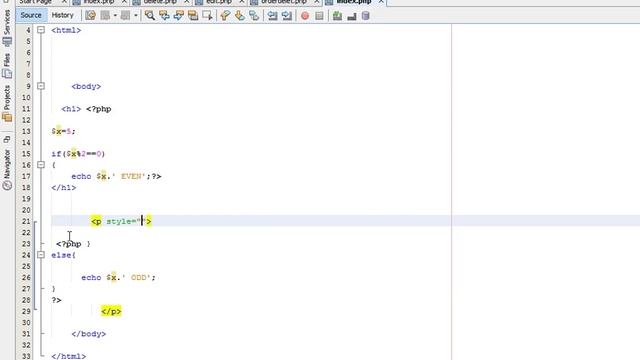640x360 pixels.
Task: Go to Previous Bookmark icon
Action: (225, 16)
